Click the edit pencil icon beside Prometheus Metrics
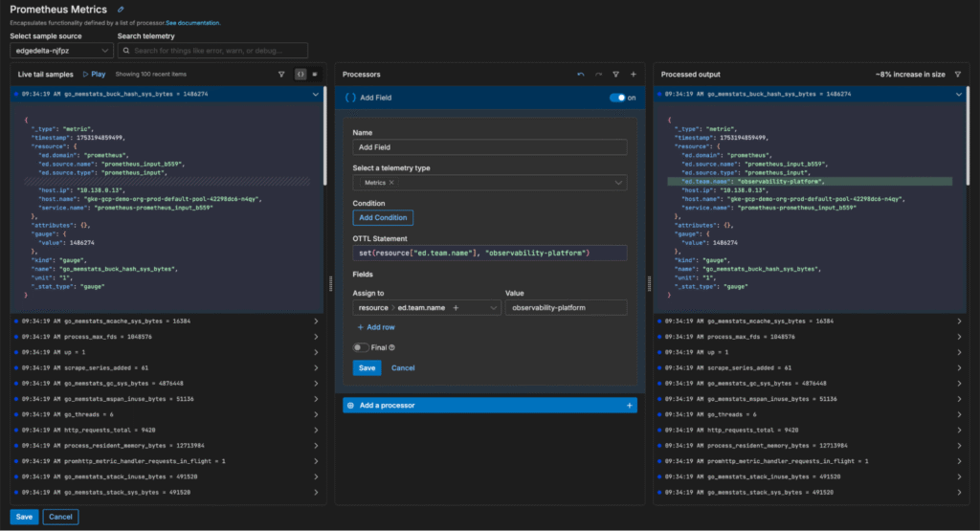 coord(120,9)
